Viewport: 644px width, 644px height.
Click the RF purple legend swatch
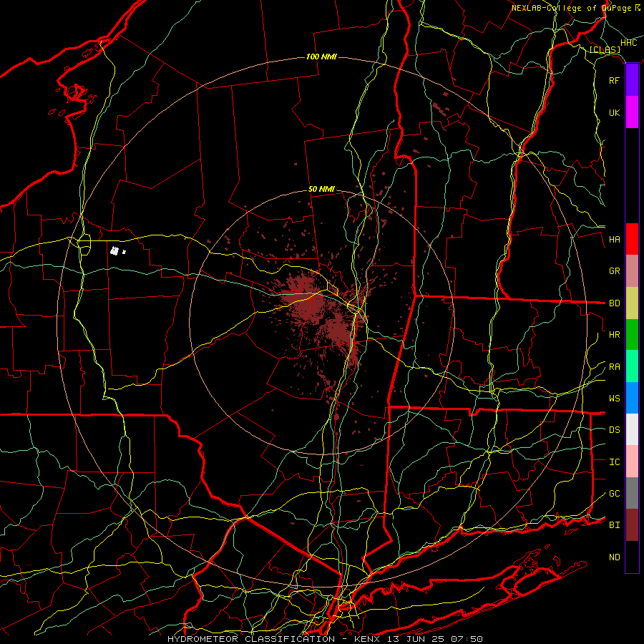pyautogui.click(x=632, y=80)
